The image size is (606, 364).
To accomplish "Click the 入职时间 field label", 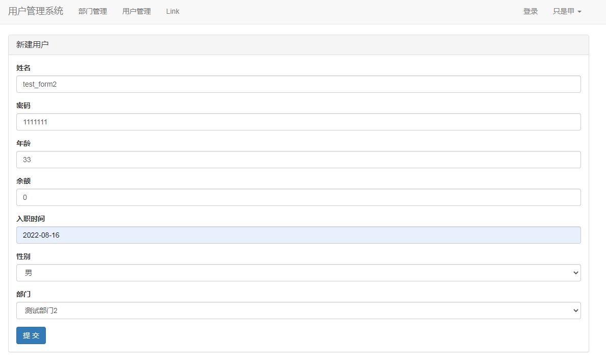I will coord(31,219).
